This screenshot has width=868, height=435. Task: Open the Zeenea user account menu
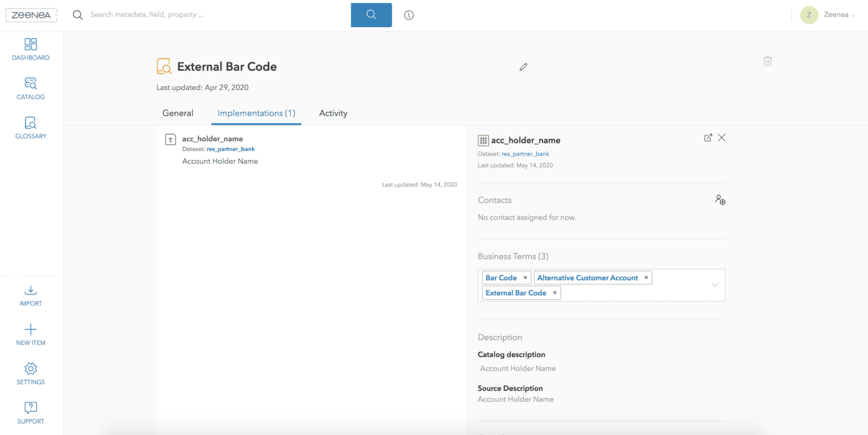click(828, 15)
